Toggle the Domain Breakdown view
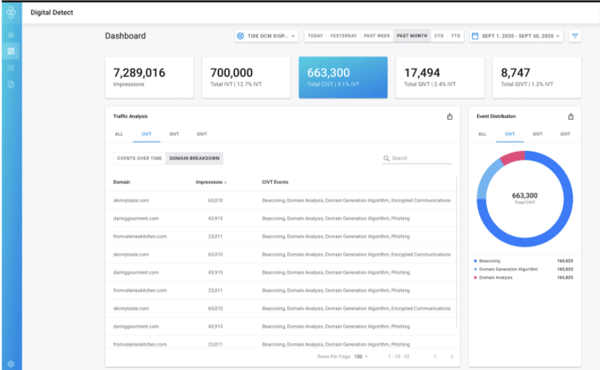 tap(194, 158)
